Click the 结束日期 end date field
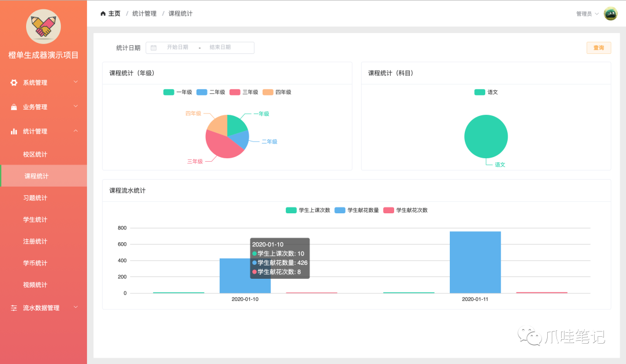This screenshot has width=626, height=364. [220, 47]
